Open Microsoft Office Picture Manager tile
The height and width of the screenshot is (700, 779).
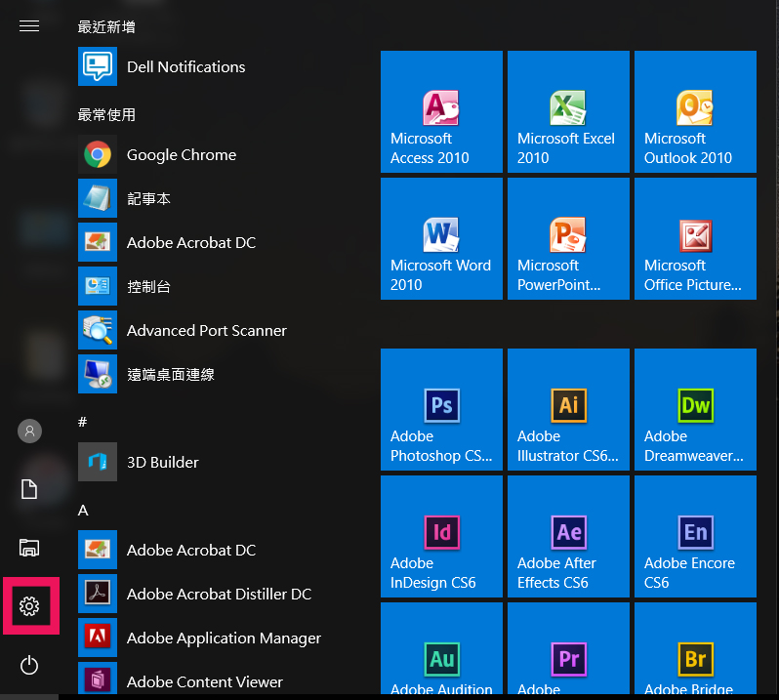695,239
